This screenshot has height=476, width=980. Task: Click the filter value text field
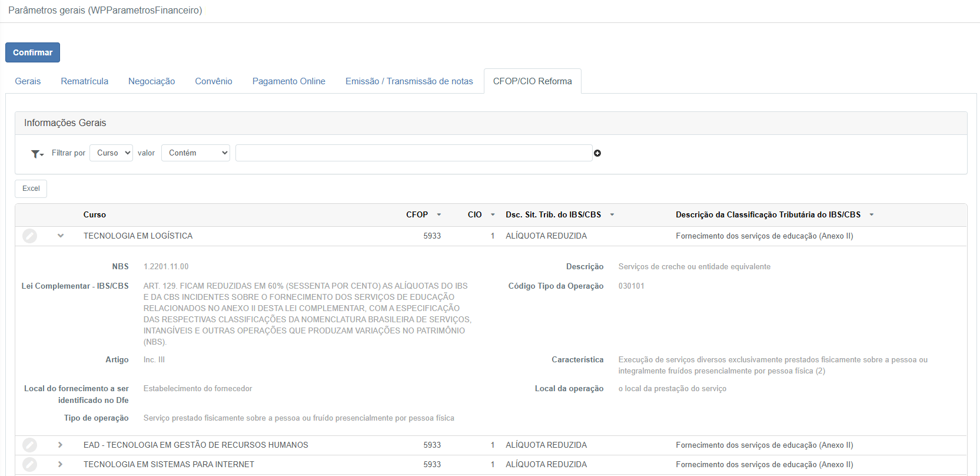tap(413, 153)
